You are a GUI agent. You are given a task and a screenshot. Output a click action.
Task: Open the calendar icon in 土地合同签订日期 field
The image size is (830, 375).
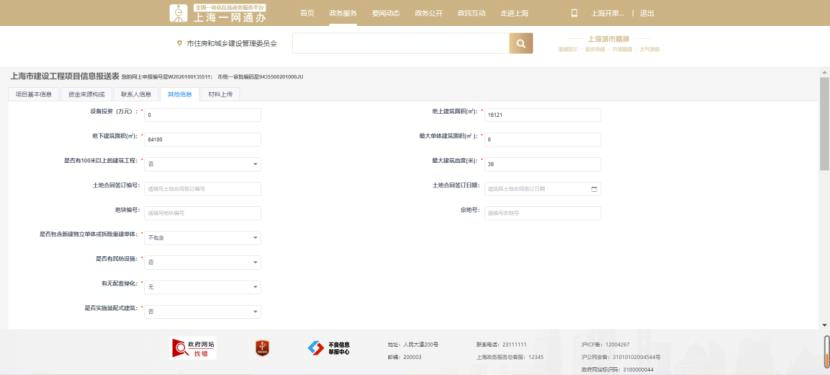(593, 189)
